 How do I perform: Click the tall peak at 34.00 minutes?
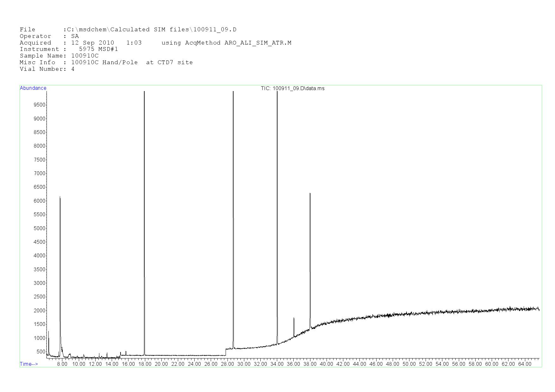(277, 221)
